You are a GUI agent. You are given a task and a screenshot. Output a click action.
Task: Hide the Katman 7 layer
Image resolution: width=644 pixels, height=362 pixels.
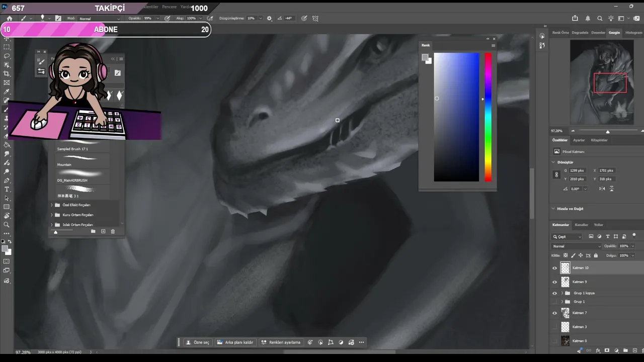(555, 313)
